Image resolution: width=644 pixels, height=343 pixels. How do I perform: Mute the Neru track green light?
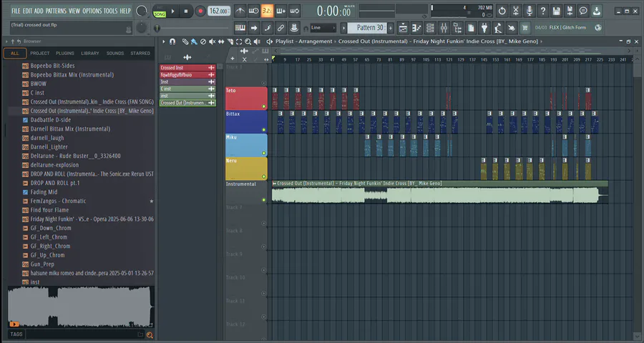[263, 177]
